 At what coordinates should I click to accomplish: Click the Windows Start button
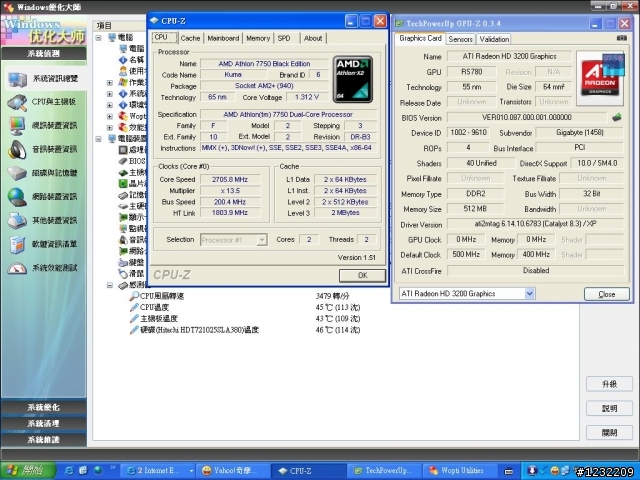28,470
